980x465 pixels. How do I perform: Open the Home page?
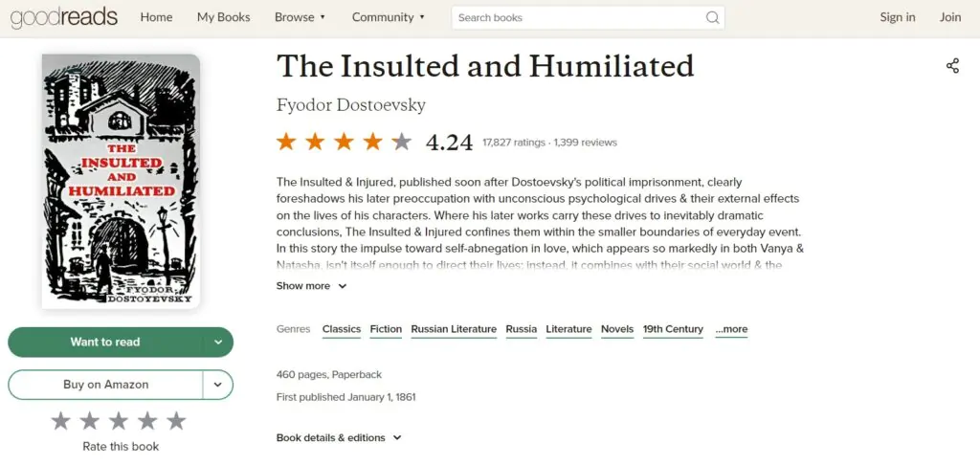(156, 17)
